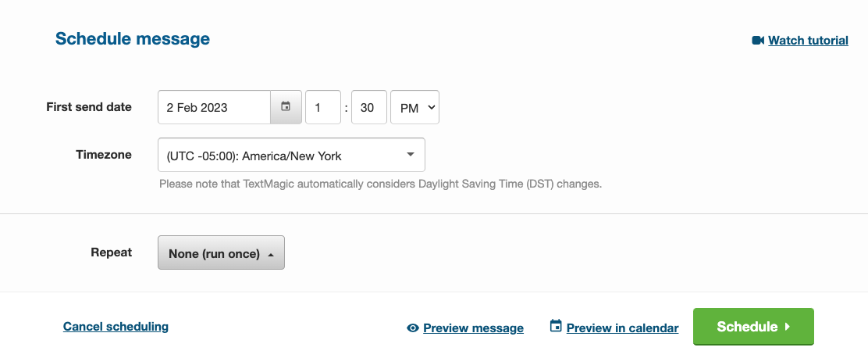
Task: Click the Cancel scheduling link
Action: click(x=116, y=326)
